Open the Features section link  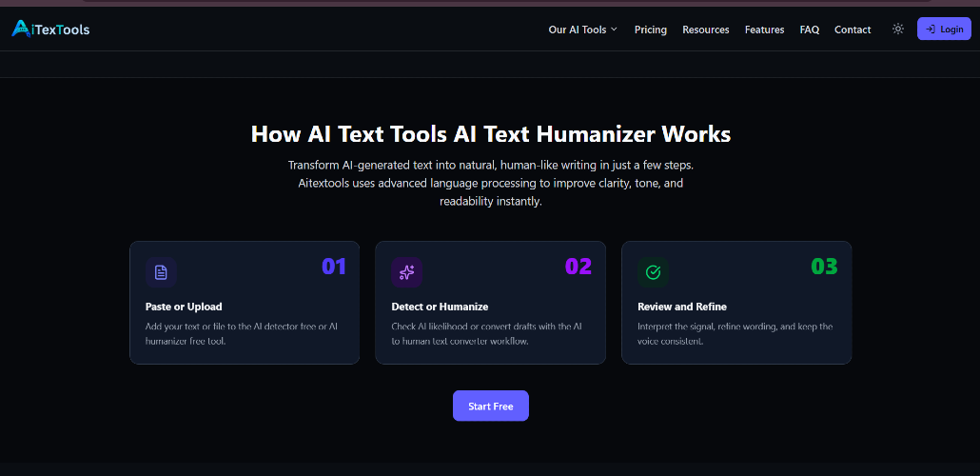click(x=764, y=30)
